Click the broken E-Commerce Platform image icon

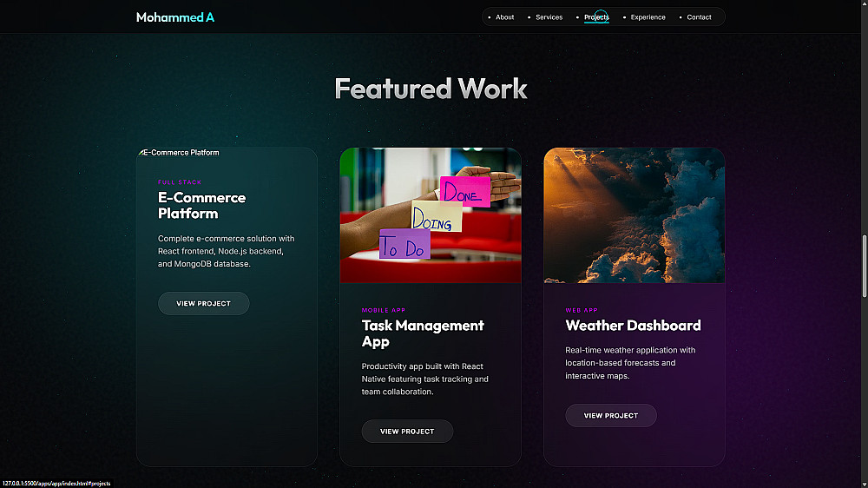click(141, 152)
